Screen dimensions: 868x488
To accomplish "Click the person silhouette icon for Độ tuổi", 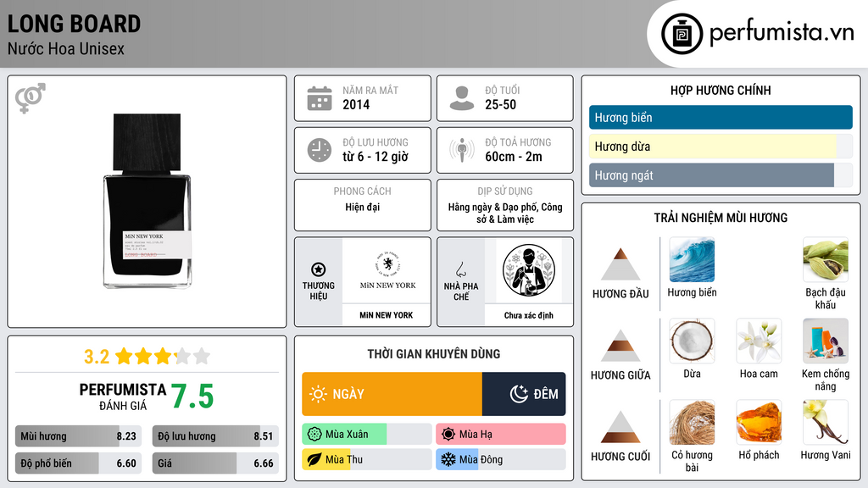I will tap(462, 98).
